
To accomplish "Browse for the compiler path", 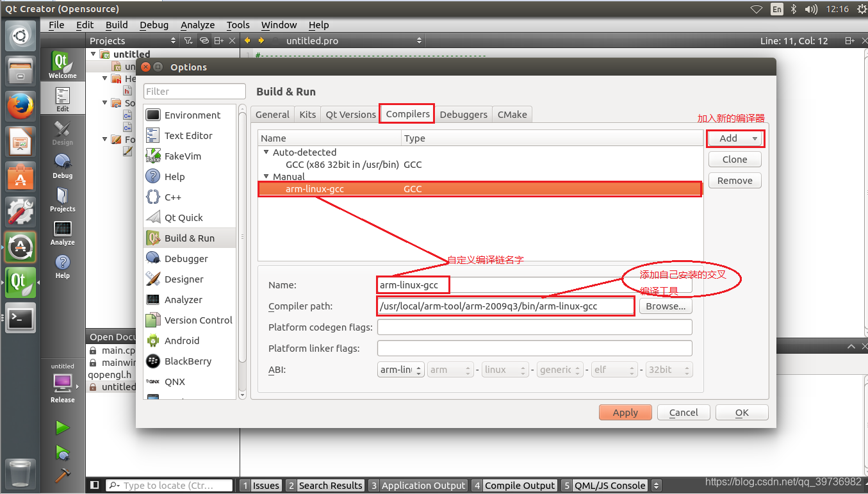I will pos(665,306).
